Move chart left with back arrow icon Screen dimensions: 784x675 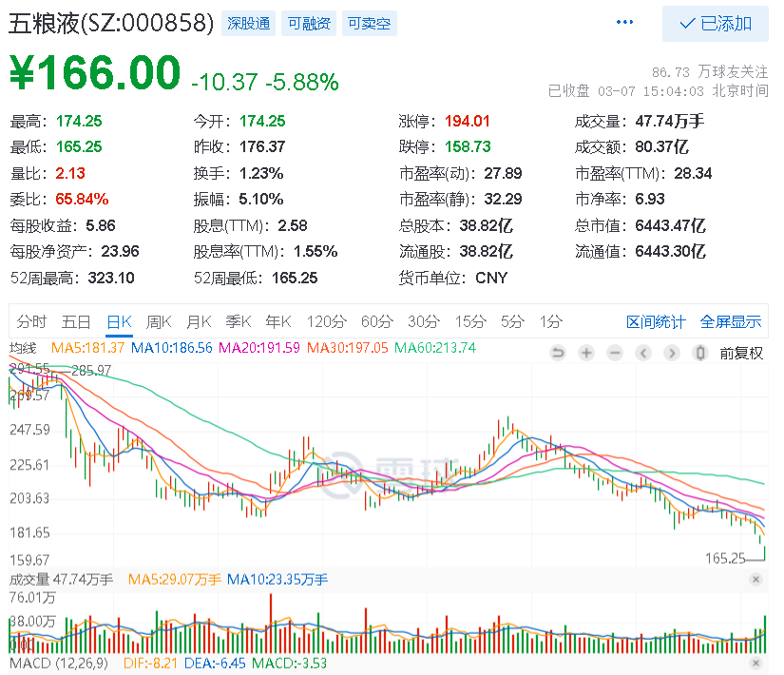click(x=643, y=354)
